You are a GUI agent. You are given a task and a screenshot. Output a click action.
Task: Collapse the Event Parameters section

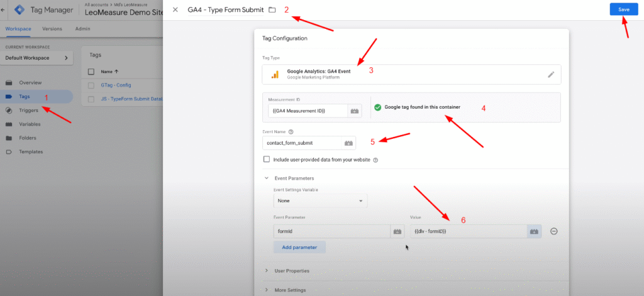click(x=266, y=178)
